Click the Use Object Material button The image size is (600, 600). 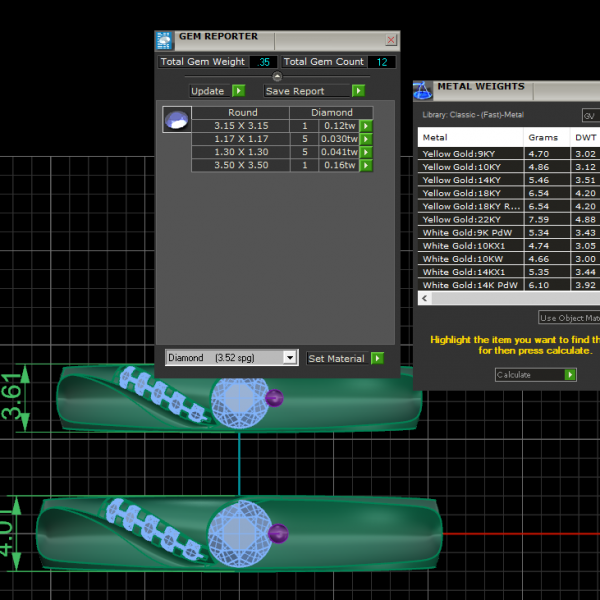569,318
